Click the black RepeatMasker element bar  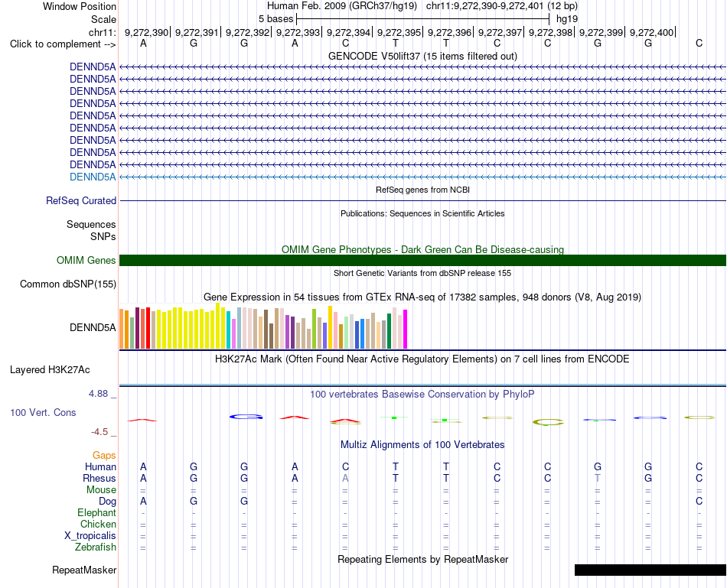pyautogui.click(x=650, y=570)
